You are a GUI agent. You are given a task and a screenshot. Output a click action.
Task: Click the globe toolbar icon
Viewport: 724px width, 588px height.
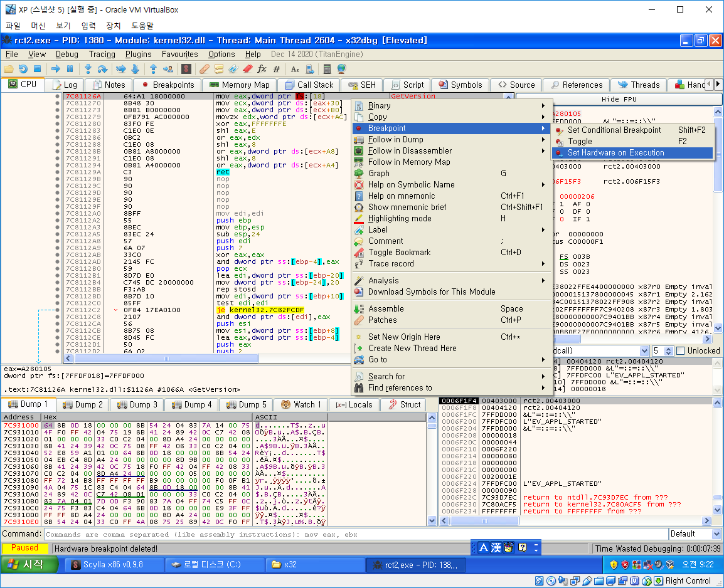[342, 69]
